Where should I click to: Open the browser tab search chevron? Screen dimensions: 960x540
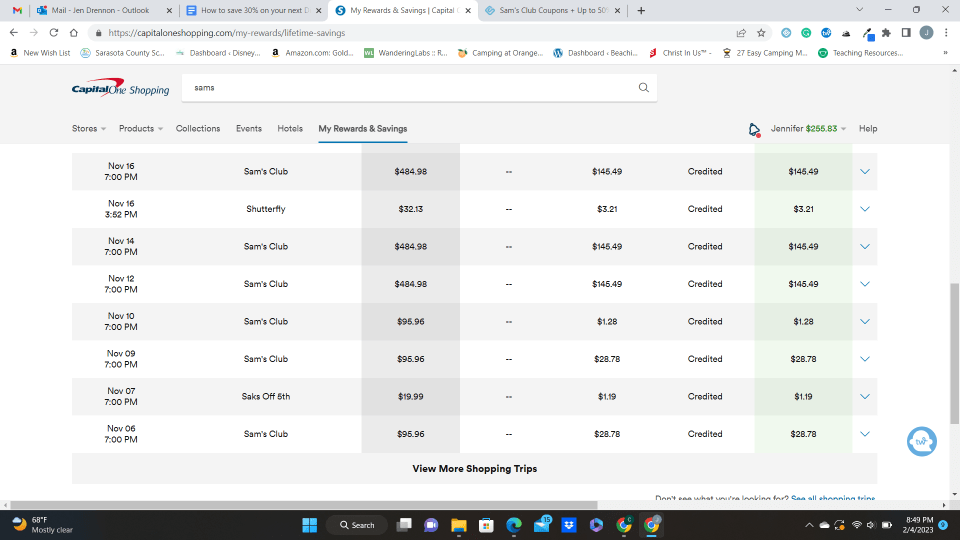pos(859,10)
